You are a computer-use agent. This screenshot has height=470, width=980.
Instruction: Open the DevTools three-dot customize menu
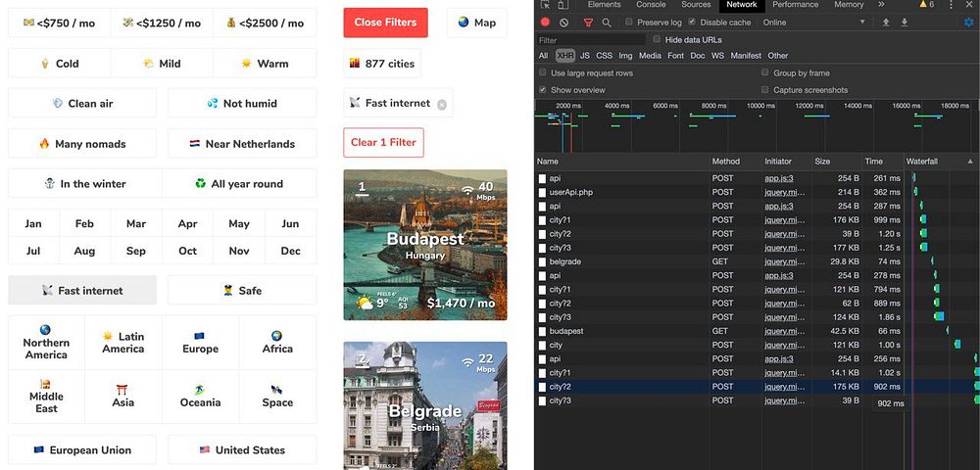(x=951, y=4)
